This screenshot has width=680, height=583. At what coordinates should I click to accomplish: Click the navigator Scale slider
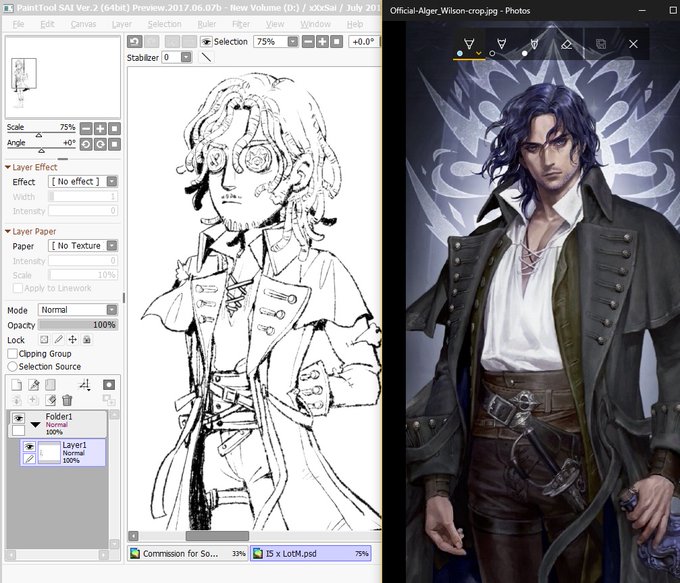pos(41,134)
